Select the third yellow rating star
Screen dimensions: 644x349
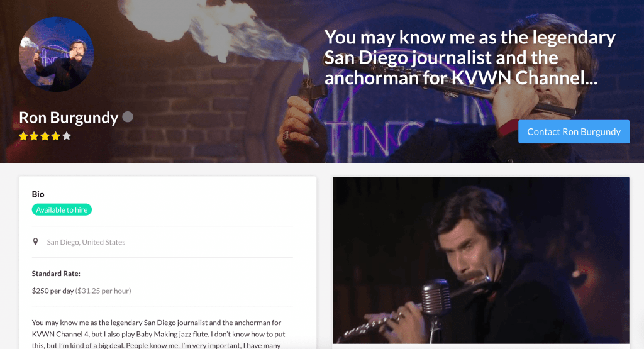click(x=45, y=136)
